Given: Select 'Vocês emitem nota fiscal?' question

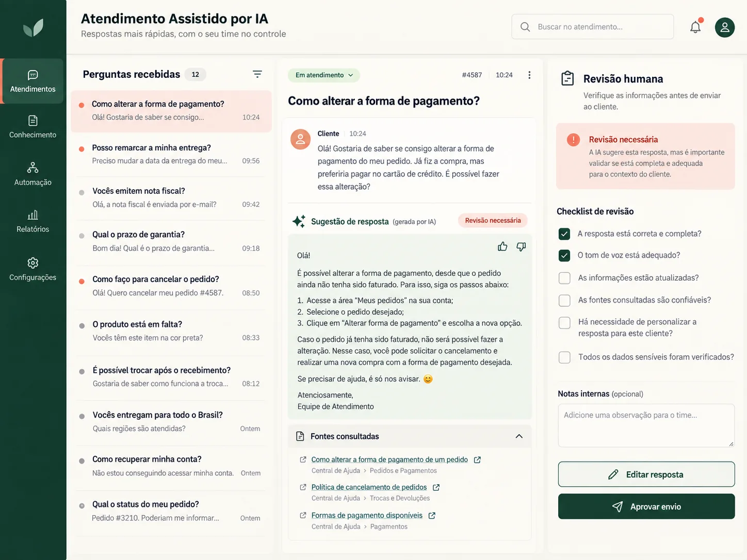Looking at the screenshot, I should pos(171,197).
